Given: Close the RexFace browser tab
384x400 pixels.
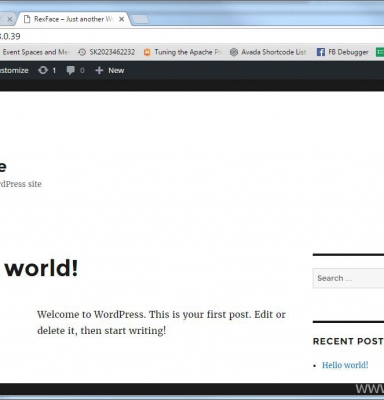Looking at the screenshot, I should point(122,19).
